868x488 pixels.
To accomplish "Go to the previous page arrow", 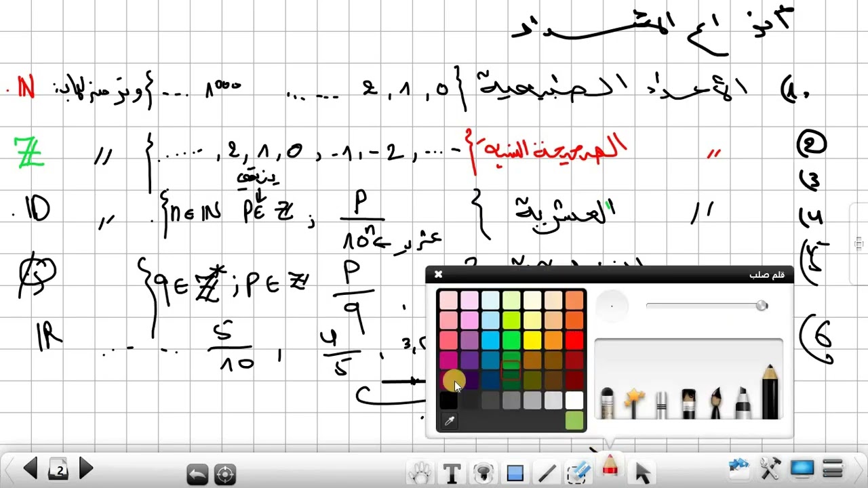I will point(30,468).
